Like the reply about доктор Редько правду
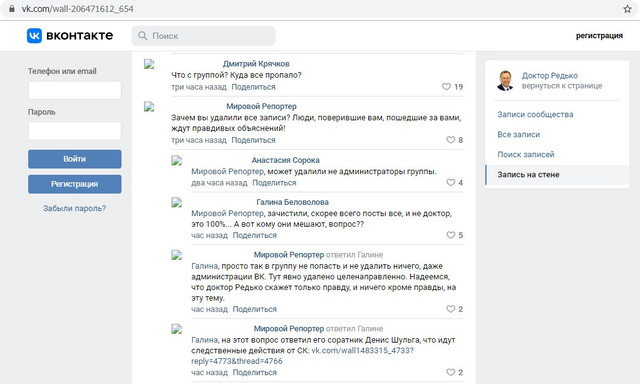 pyautogui.click(x=451, y=309)
